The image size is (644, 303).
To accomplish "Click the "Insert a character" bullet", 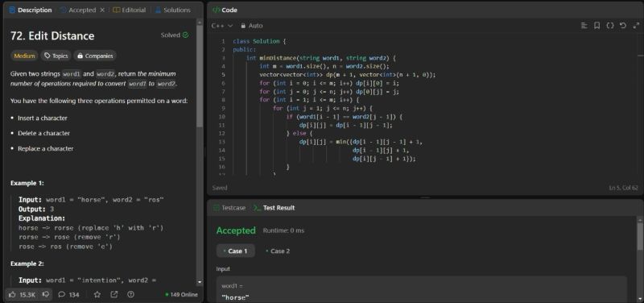I will point(43,118).
